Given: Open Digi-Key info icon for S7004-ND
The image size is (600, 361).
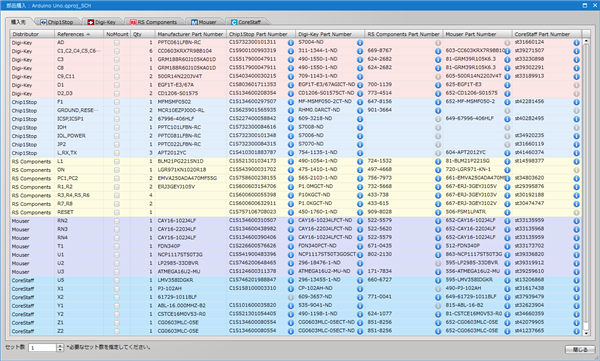Looking at the screenshot, I should [x=360, y=43].
